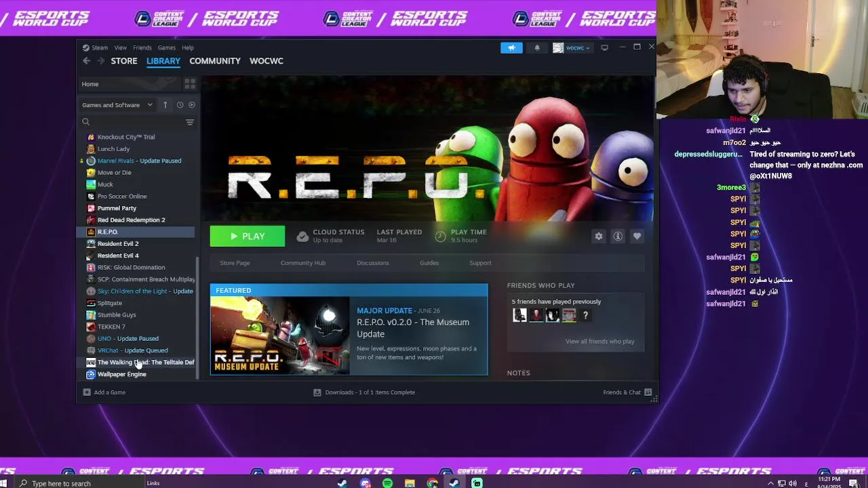Screen dimensions: 868x488
Task: Open the Friends menu
Action: pyautogui.click(x=142, y=47)
